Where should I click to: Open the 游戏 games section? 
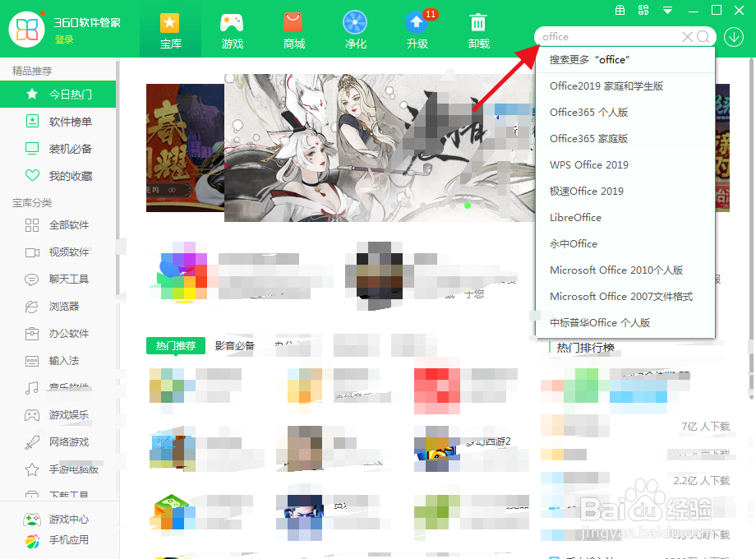232,30
